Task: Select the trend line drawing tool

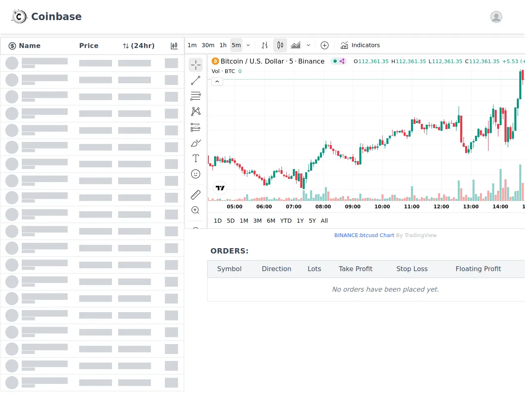Action: coord(196,80)
